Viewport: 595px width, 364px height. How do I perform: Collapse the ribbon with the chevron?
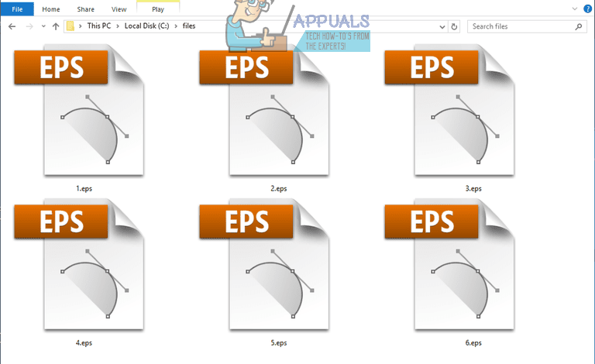pos(575,9)
